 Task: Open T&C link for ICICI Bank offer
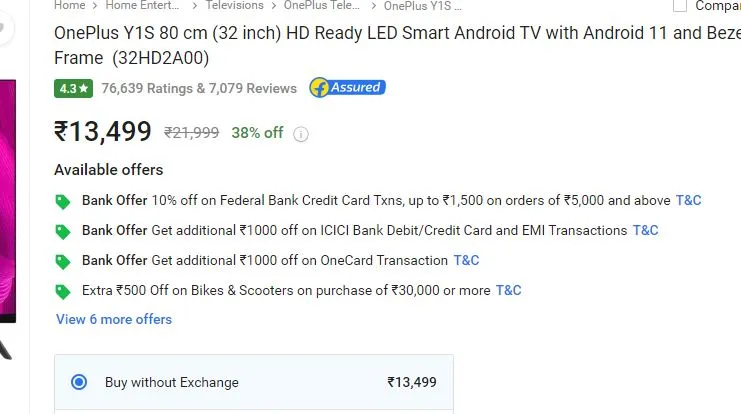(646, 230)
